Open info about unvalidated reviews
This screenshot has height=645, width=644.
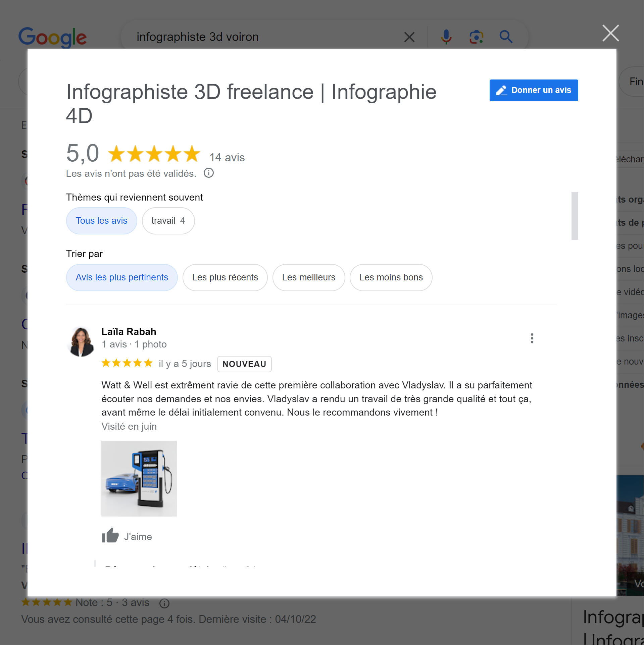pyautogui.click(x=208, y=173)
